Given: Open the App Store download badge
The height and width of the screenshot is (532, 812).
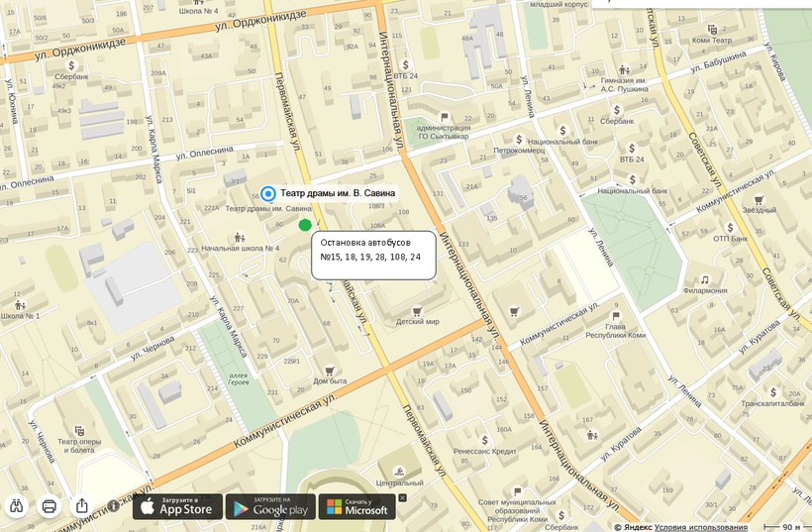Looking at the screenshot, I should tap(178, 506).
